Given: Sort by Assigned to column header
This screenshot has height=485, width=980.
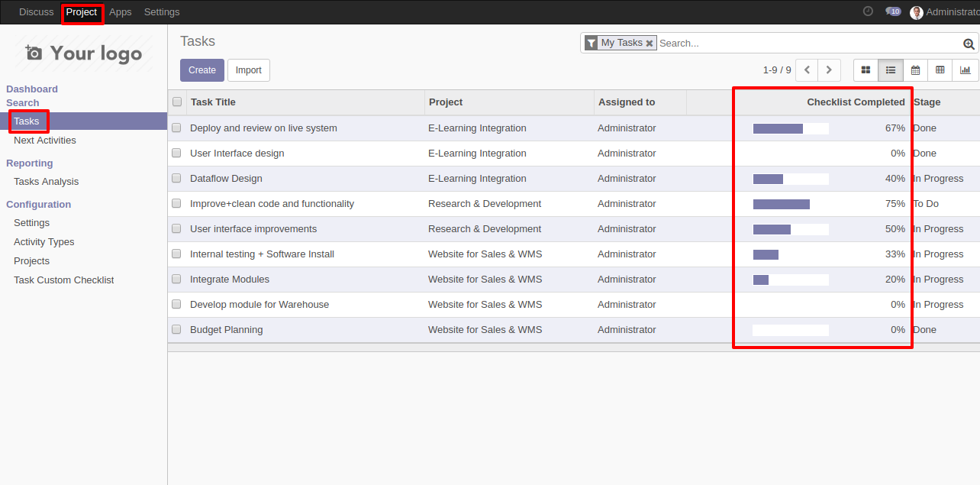Looking at the screenshot, I should (x=640, y=102).
